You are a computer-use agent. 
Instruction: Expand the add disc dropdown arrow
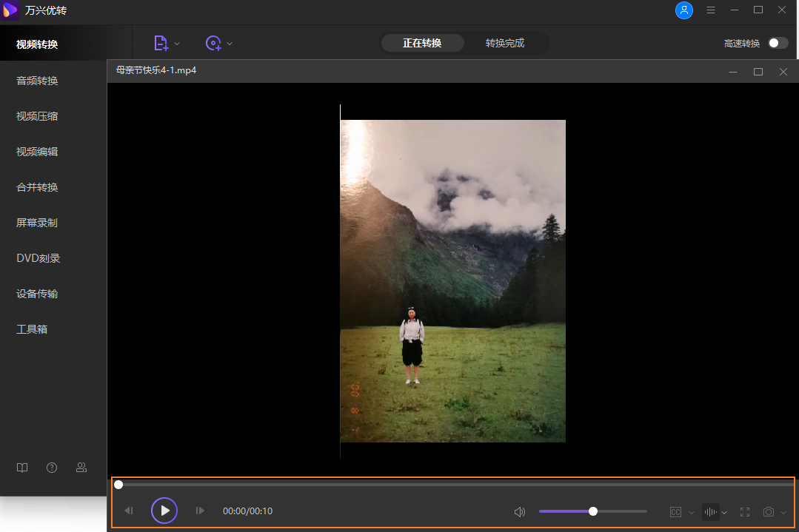point(230,44)
